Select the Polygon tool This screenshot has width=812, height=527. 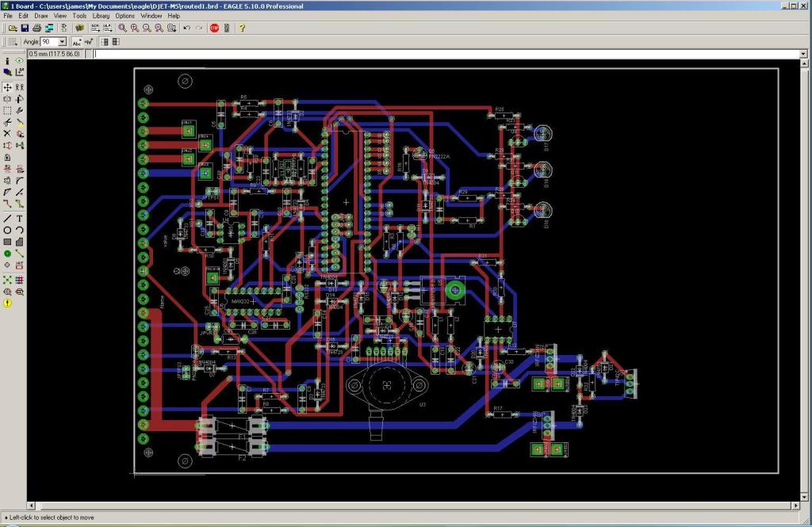[19, 242]
